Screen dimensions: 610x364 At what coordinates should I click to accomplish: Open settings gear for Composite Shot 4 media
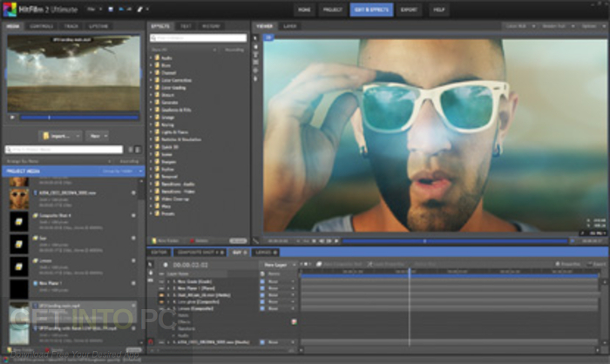pos(133,215)
